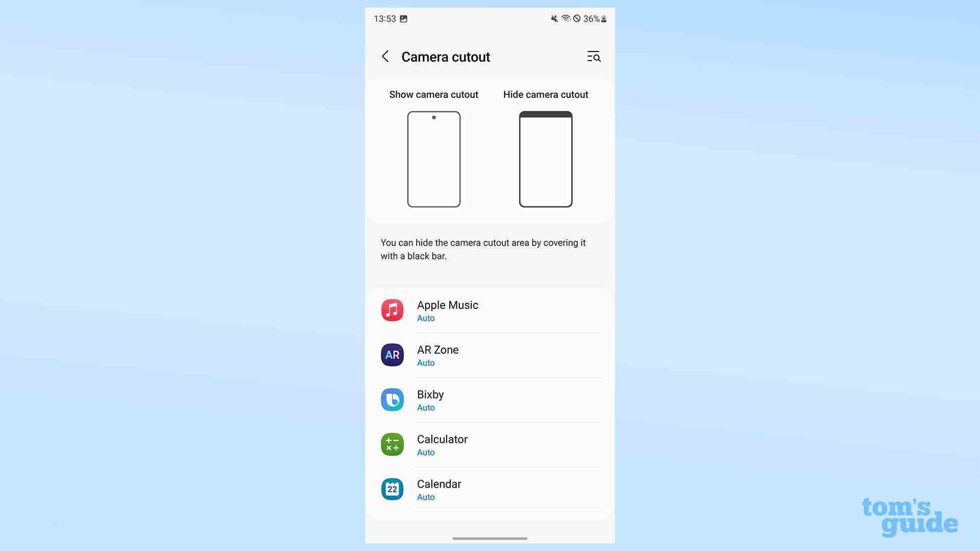Click the Calendar app icon

392,488
